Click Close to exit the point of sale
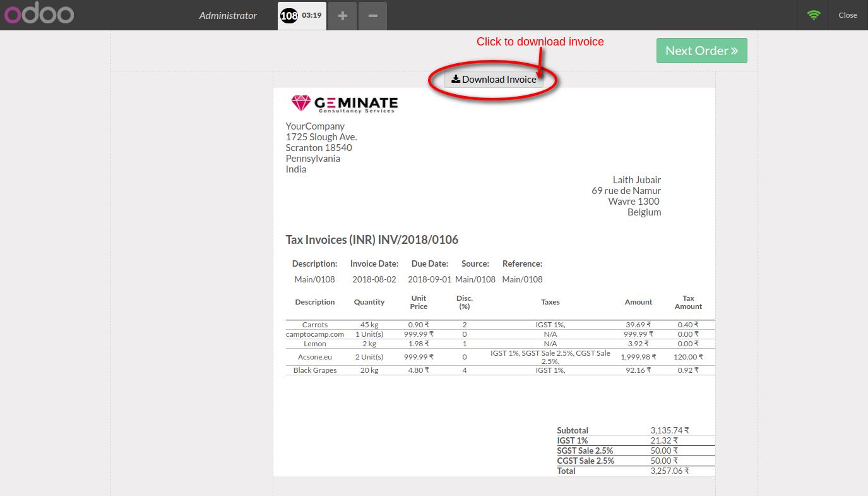Viewport: 868px width, 496px height. [848, 15]
